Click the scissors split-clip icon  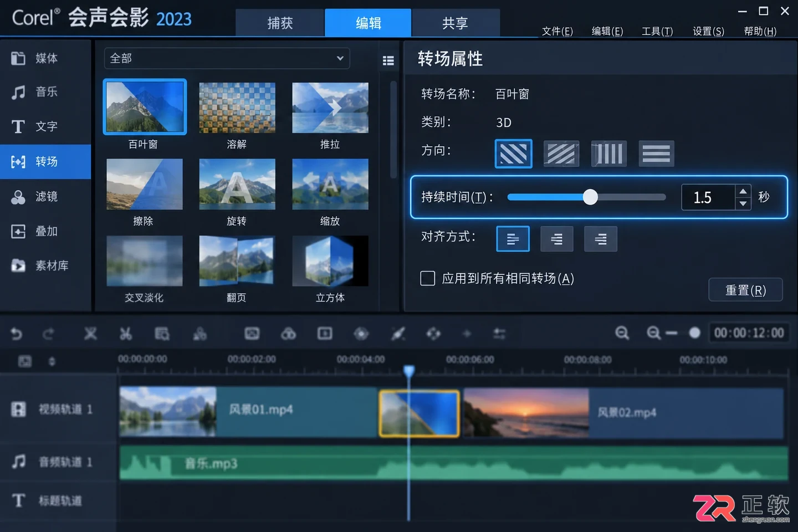click(x=126, y=334)
